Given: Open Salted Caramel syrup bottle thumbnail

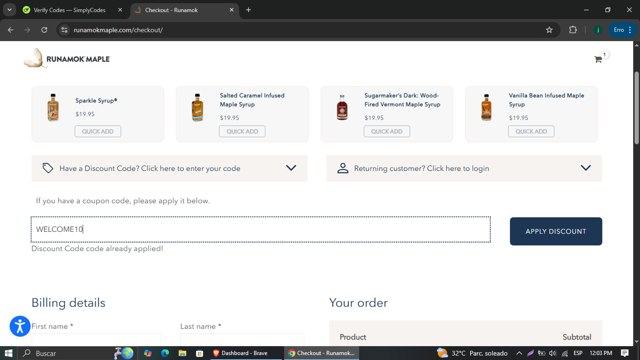Looking at the screenshot, I should pos(198,107).
